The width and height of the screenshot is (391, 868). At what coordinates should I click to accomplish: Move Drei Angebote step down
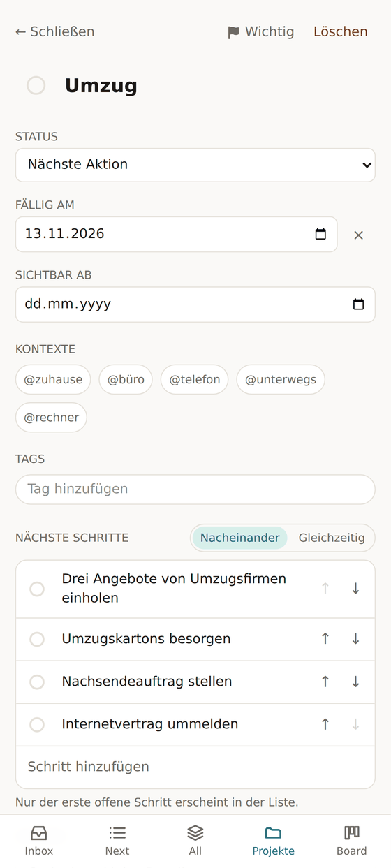click(355, 589)
